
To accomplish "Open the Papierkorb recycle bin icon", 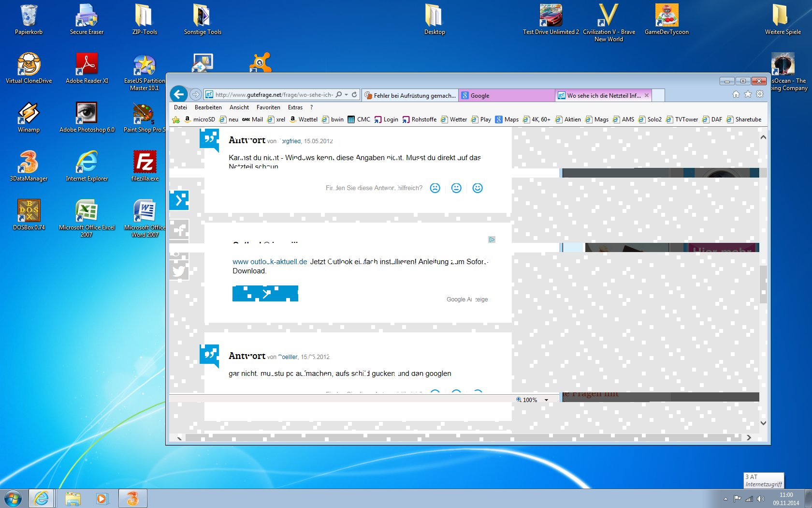I will [x=29, y=19].
